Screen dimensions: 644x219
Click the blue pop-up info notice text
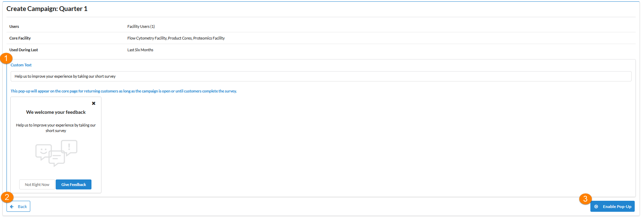123,91
